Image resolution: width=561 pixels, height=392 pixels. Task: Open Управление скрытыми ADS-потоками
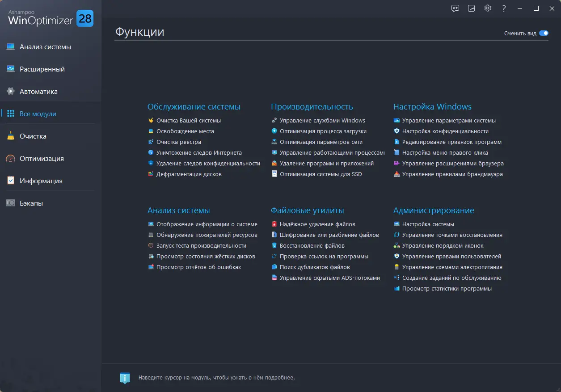click(330, 278)
